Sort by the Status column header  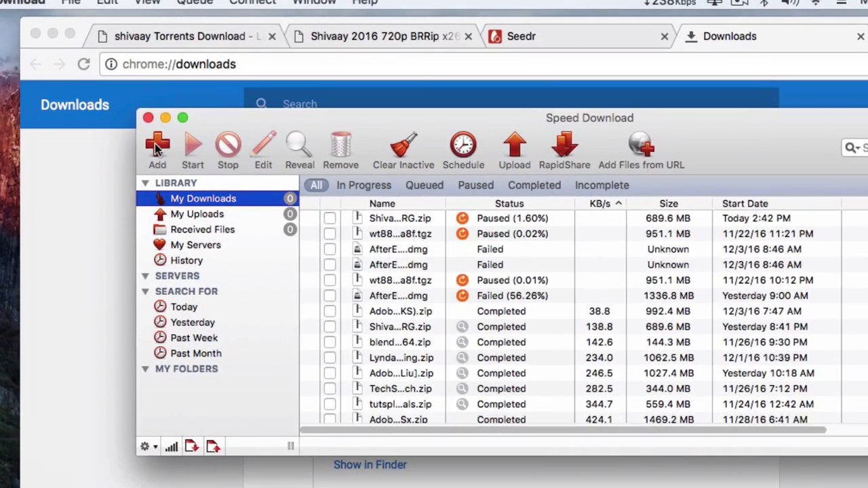[x=509, y=203]
